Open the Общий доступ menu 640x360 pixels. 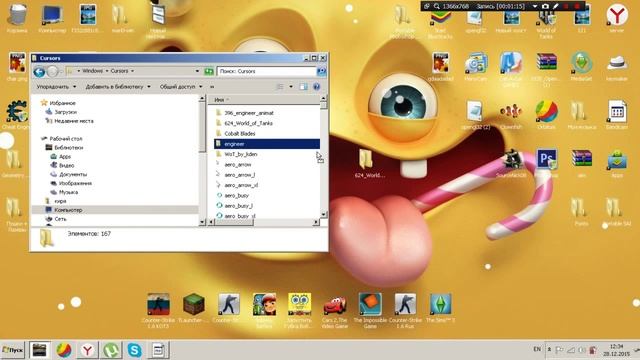click(x=181, y=87)
